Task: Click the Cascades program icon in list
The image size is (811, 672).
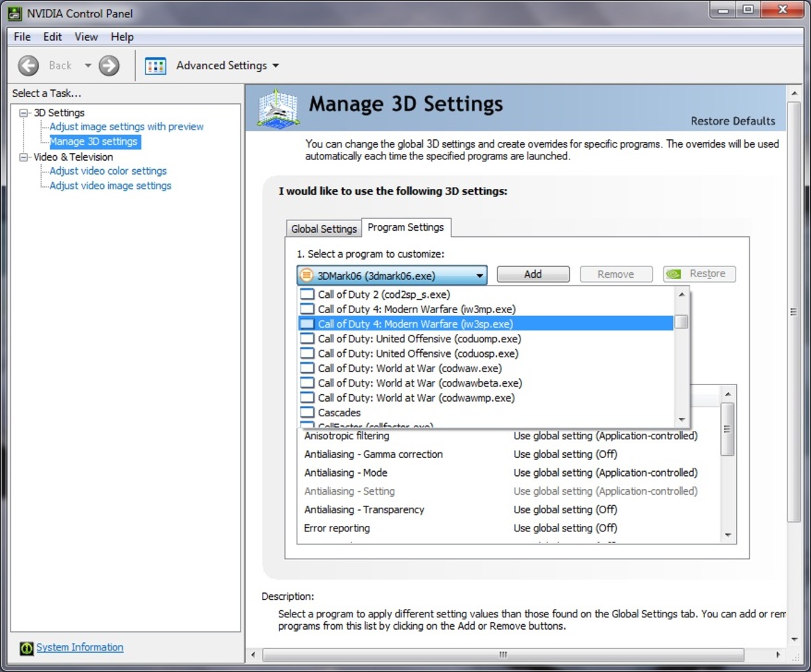Action: click(306, 413)
